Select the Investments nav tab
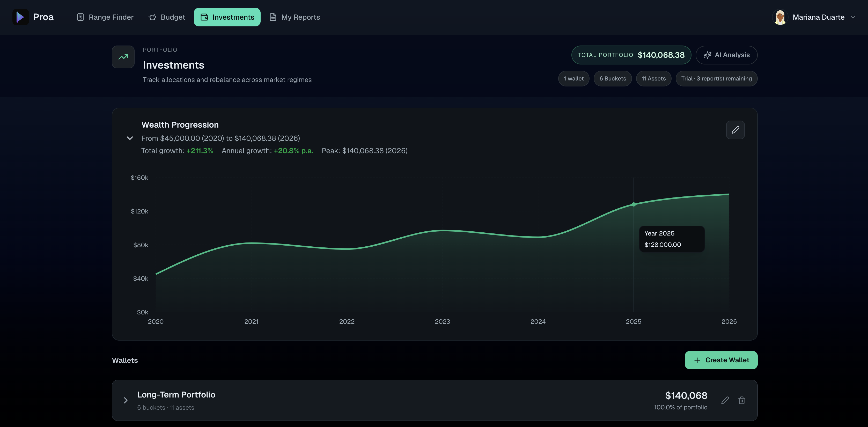The height and width of the screenshot is (427, 868). click(x=227, y=17)
